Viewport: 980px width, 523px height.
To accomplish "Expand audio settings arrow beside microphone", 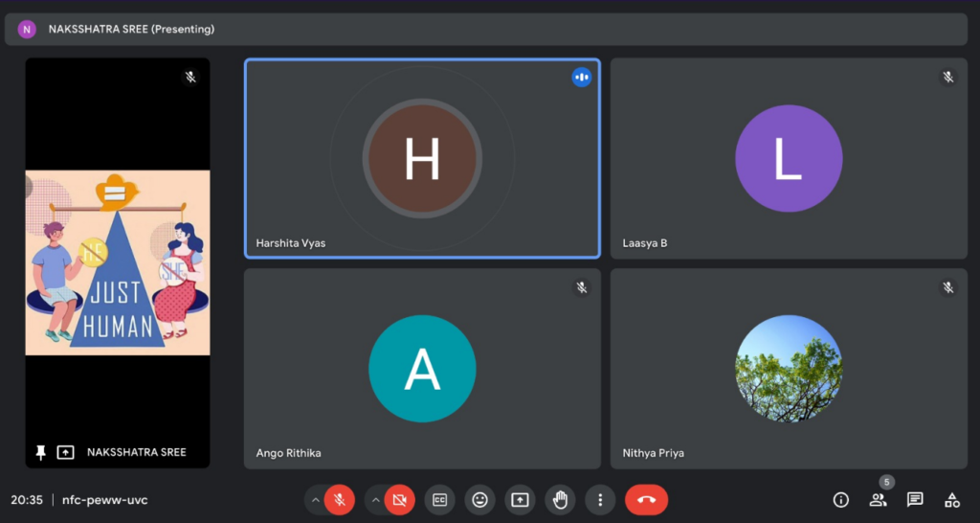I will (315, 499).
